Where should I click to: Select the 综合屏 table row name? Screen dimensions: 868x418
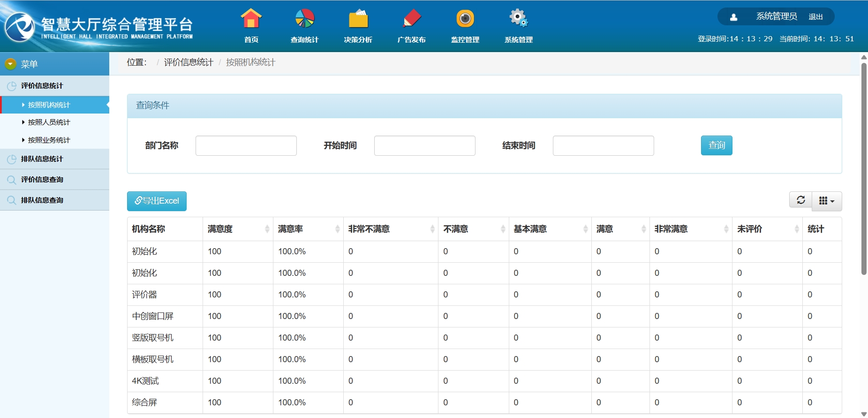144,403
